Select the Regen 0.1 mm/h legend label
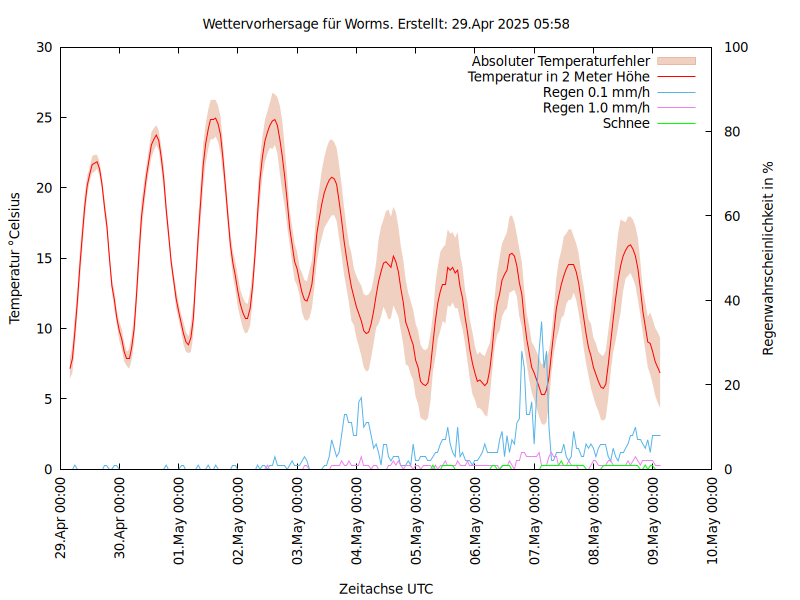 [x=596, y=92]
